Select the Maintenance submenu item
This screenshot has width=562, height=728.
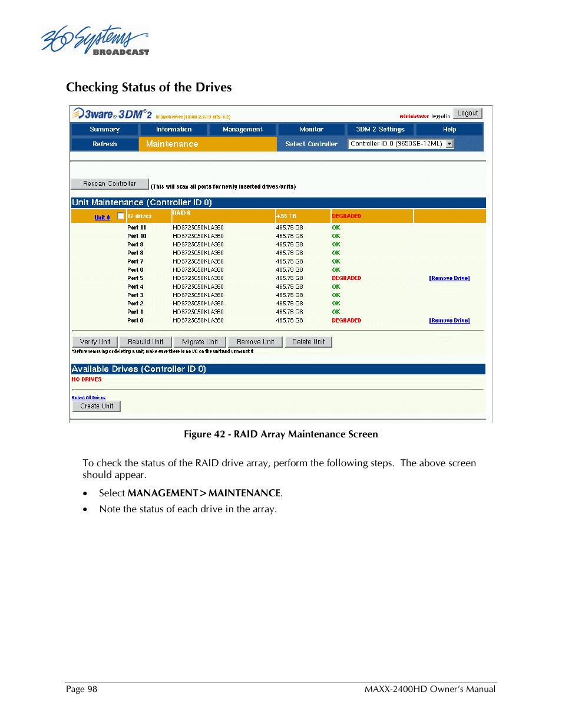point(172,144)
